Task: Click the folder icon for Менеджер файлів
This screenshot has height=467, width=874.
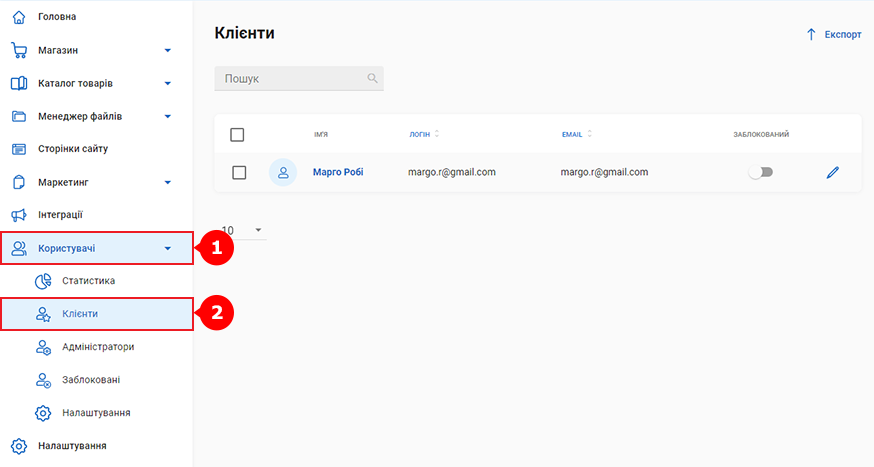Action: click(18, 116)
